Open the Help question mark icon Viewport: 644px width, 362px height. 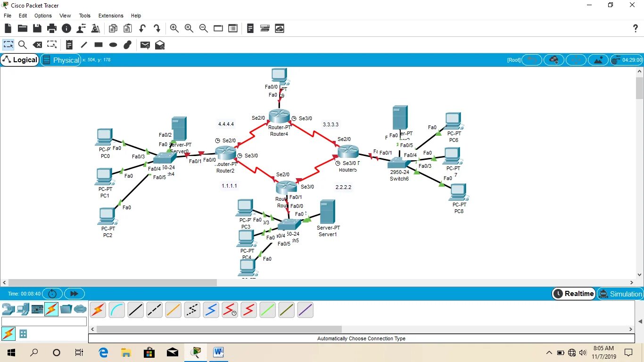pos(636,28)
